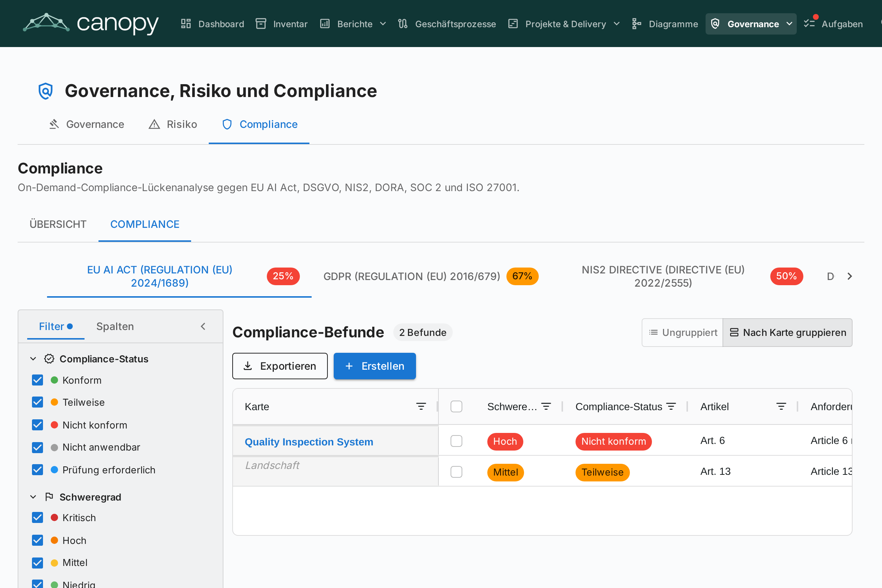
Task: Click the 50% compliance score badge
Action: tap(786, 276)
